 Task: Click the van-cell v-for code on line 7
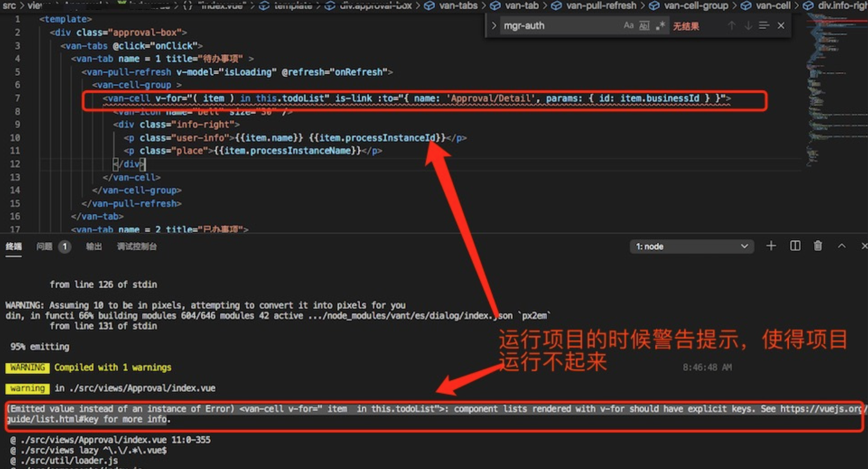click(x=416, y=98)
